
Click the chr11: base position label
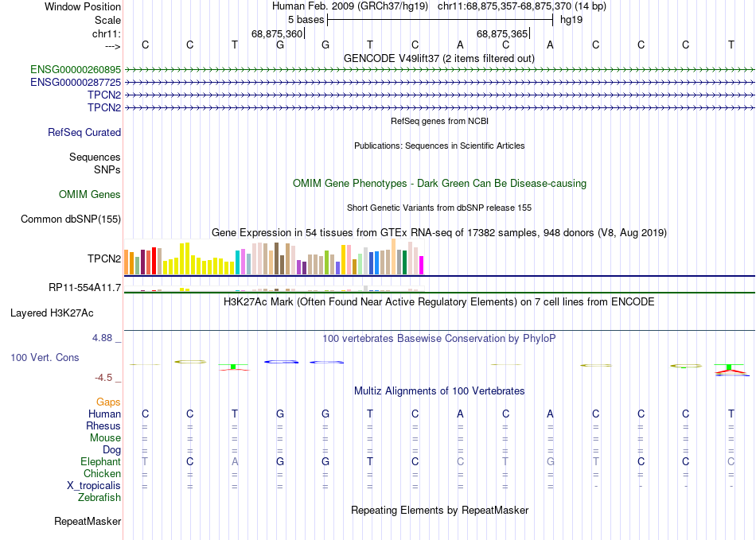[107, 33]
